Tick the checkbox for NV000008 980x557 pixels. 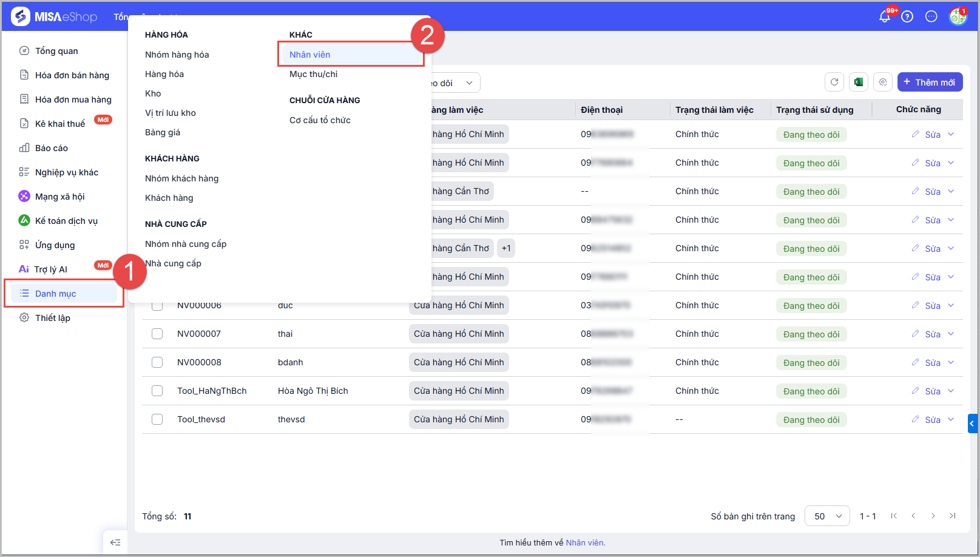click(157, 362)
